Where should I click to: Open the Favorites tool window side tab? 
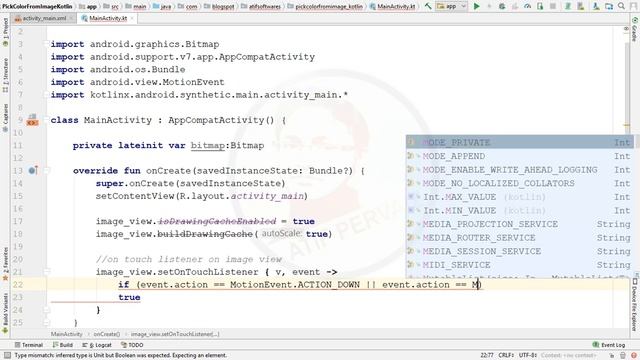point(5,263)
